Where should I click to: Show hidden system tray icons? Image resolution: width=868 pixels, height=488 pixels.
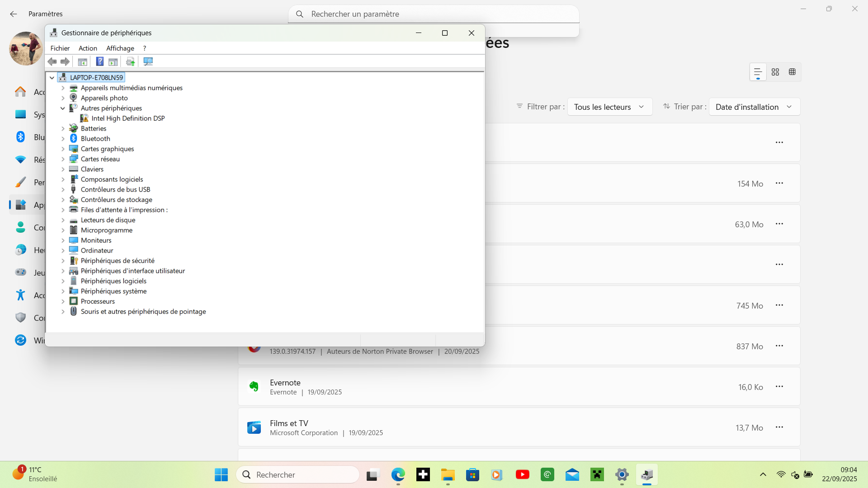click(763, 475)
